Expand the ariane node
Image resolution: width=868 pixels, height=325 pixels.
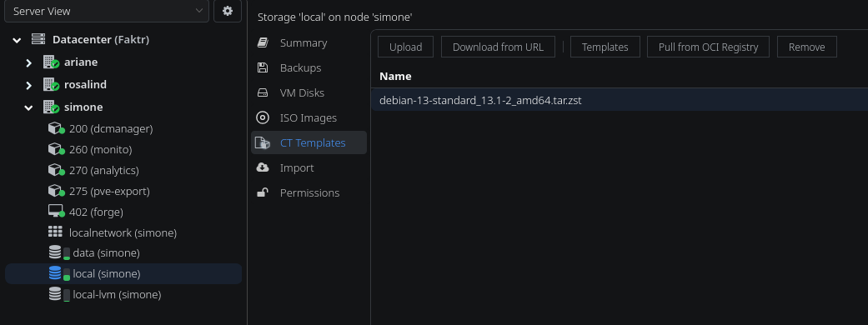tap(29, 62)
